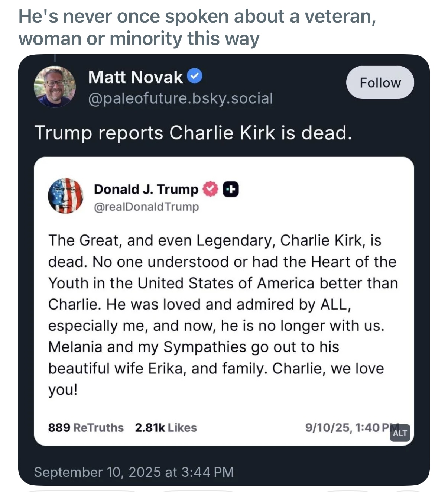Click the Donald J. Trump display name
This screenshot has height=492, width=448.
pos(146,189)
